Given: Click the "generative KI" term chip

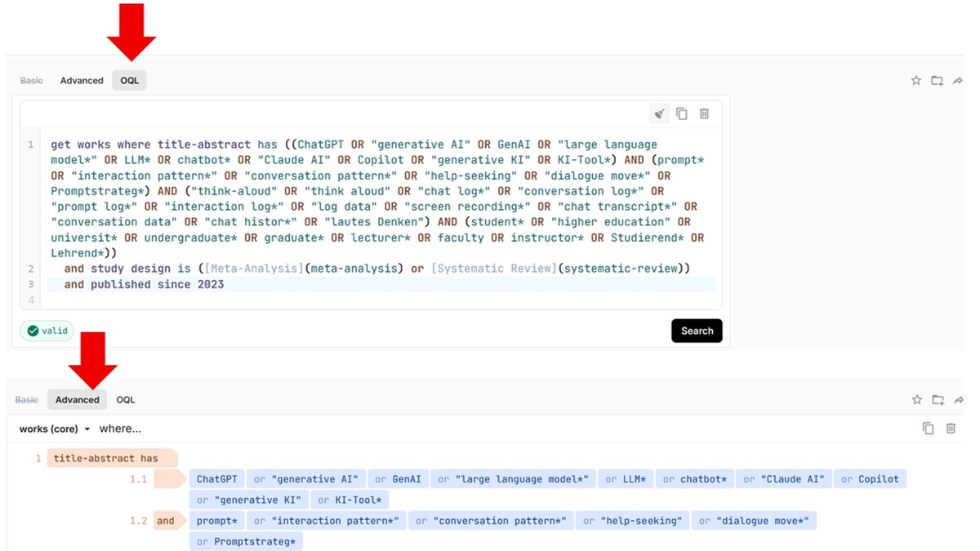Looking at the screenshot, I should [248, 500].
